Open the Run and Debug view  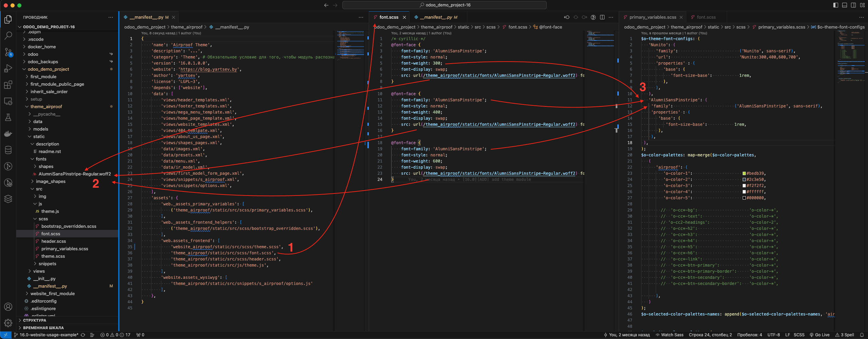click(8, 68)
